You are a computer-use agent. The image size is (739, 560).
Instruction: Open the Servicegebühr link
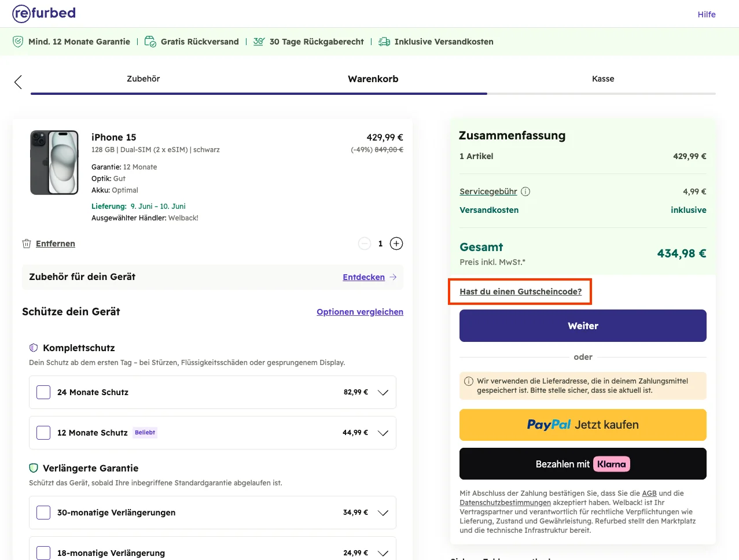point(488,191)
